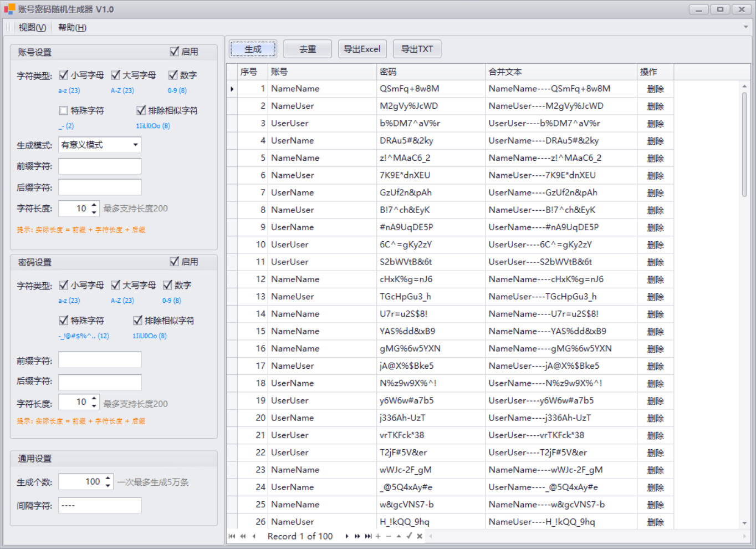Enable 特殊字符 in account settings

click(x=64, y=110)
